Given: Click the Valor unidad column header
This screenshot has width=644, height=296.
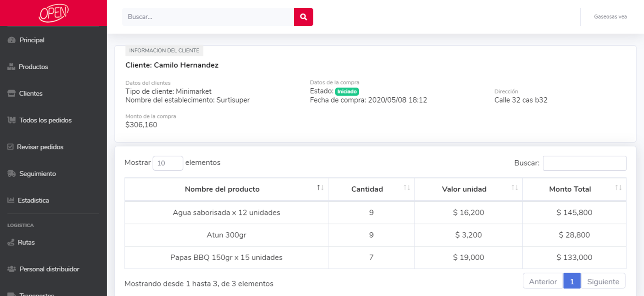Looking at the screenshot, I should 469,189.
